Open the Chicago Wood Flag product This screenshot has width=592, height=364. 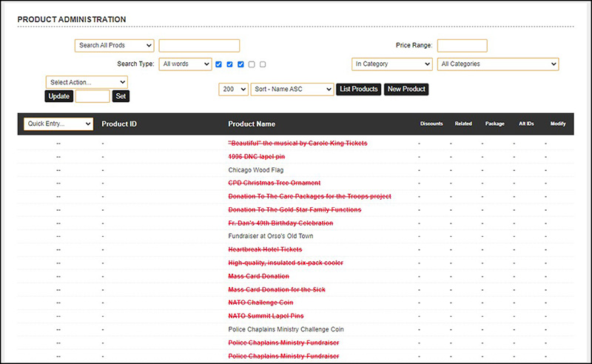coord(255,169)
